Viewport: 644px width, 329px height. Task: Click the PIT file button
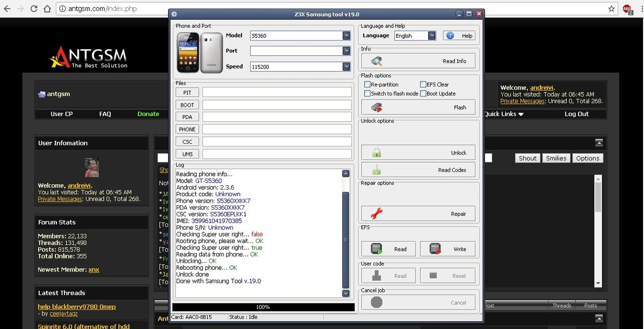pyautogui.click(x=187, y=93)
